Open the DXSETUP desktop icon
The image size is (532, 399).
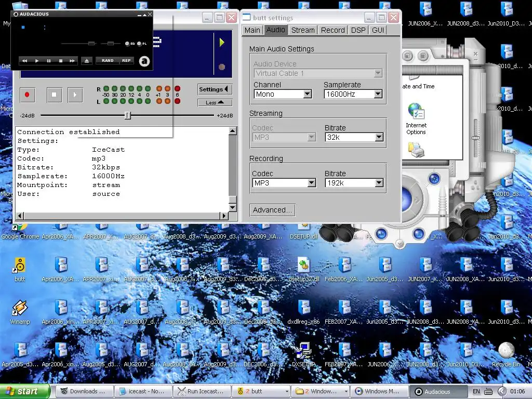coord(303,354)
